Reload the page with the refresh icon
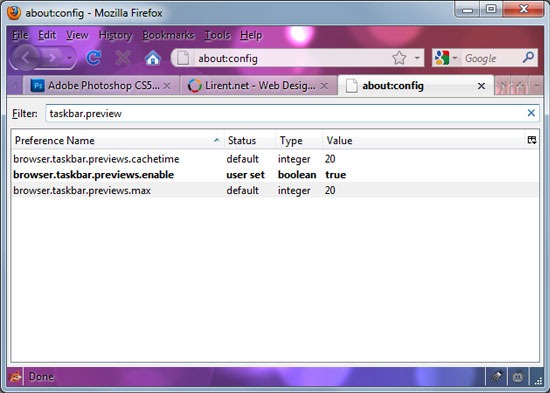The width and height of the screenshot is (550, 393). pyautogui.click(x=94, y=58)
